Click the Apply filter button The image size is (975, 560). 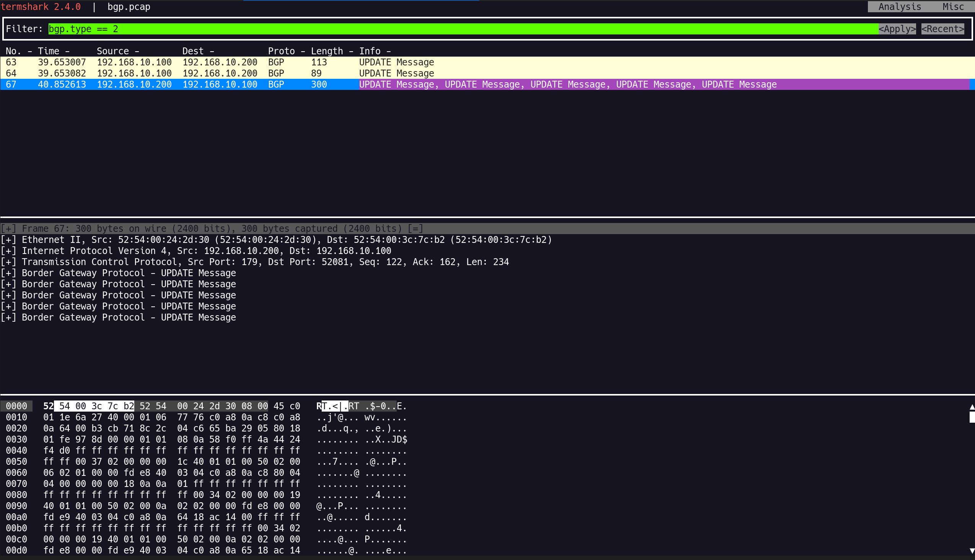pyautogui.click(x=897, y=29)
